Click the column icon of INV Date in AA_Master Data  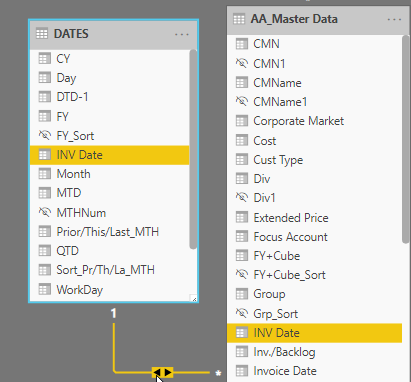242,332
